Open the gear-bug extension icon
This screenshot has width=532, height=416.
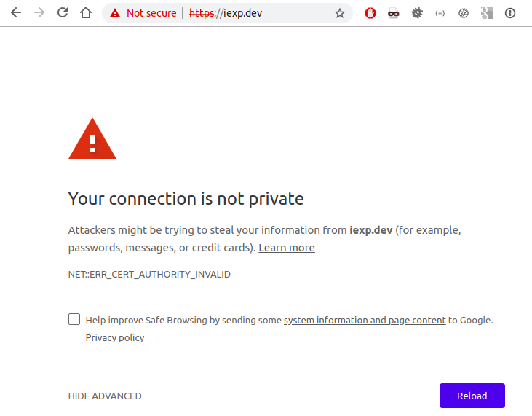pyautogui.click(x=417, y=13)
